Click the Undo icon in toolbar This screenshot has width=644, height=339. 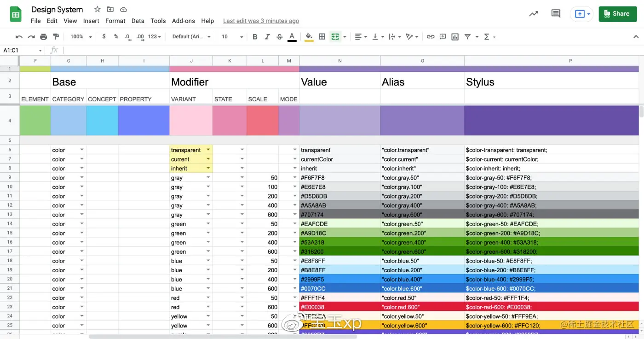pos(19,37)
